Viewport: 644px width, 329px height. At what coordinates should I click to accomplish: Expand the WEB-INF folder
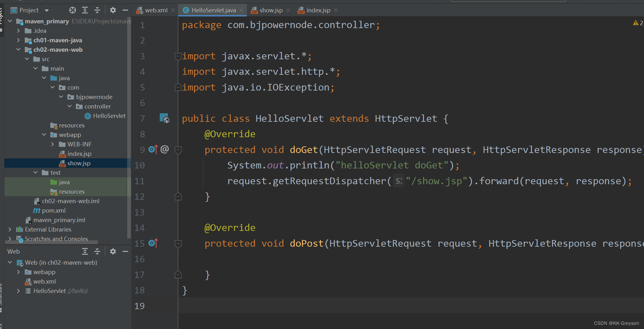[x=52, y=144]
